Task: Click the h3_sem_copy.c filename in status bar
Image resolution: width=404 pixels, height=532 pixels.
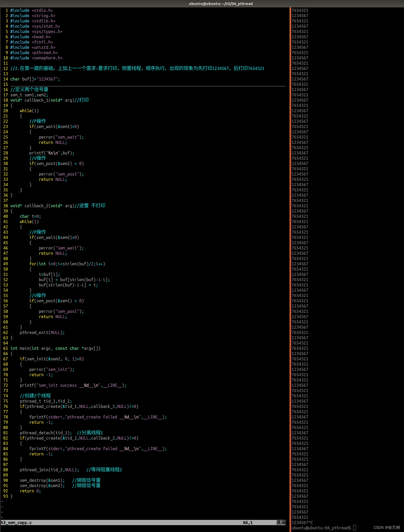Action: pos(16,522)
